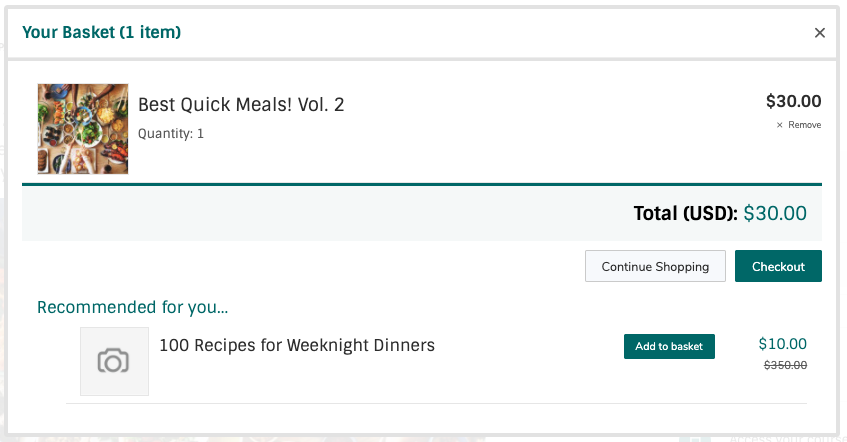Click the small x icon beside Remove
The image size is (847, 442).
(x=779, y=125)
